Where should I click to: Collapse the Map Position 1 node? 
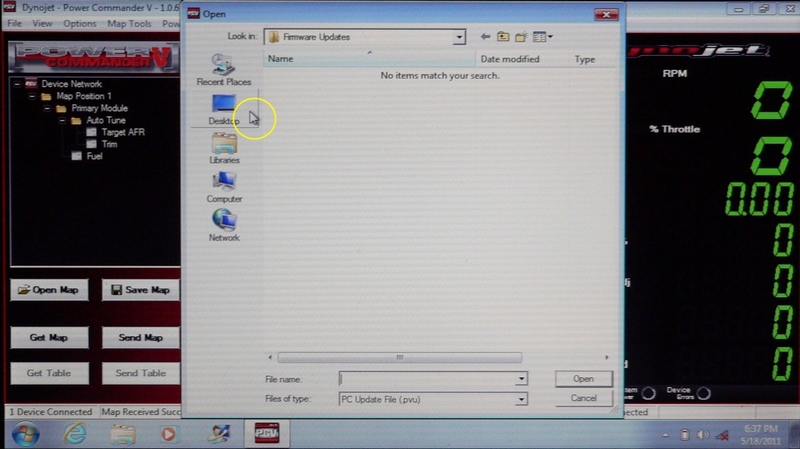pyautogui.click(x=33, y=96)
